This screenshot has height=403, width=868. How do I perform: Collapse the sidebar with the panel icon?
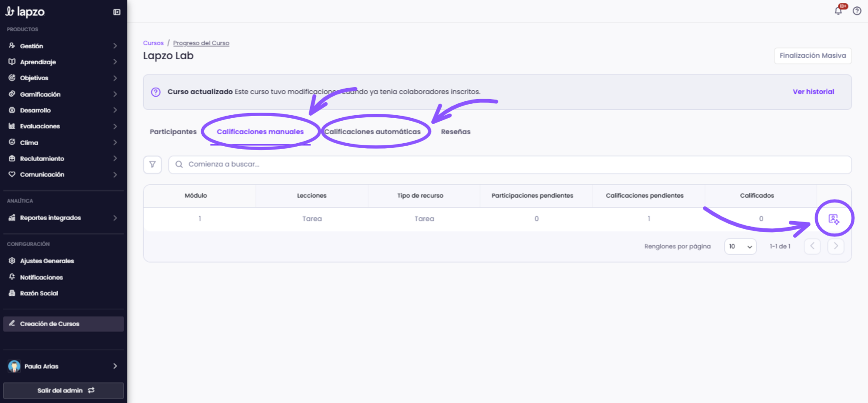(117, 12)
